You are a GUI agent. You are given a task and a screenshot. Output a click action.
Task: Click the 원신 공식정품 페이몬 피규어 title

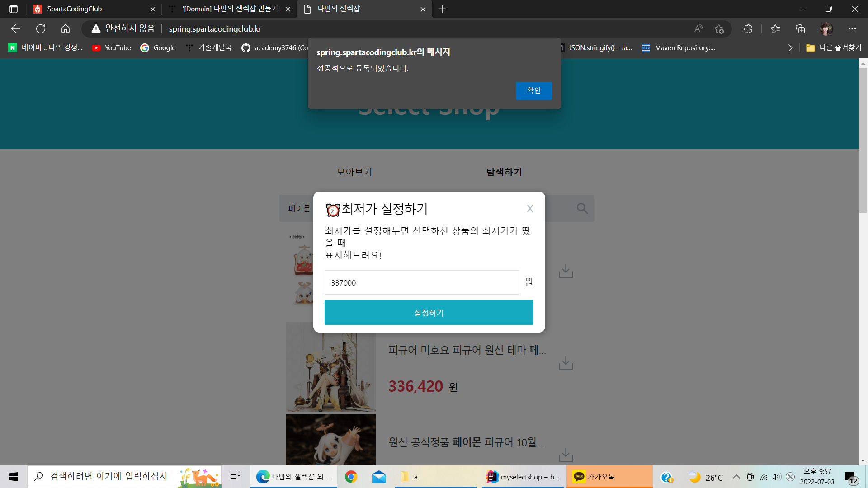pyautogui.click(x=466, y=442)
